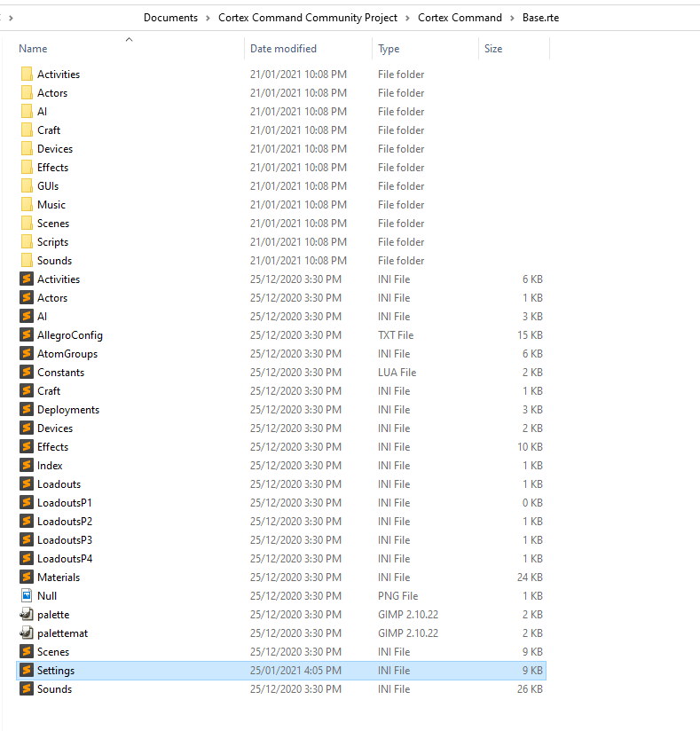The image size is (700, 731).
Task: Go to Documents in the address bar
Action: click(170, 18)
